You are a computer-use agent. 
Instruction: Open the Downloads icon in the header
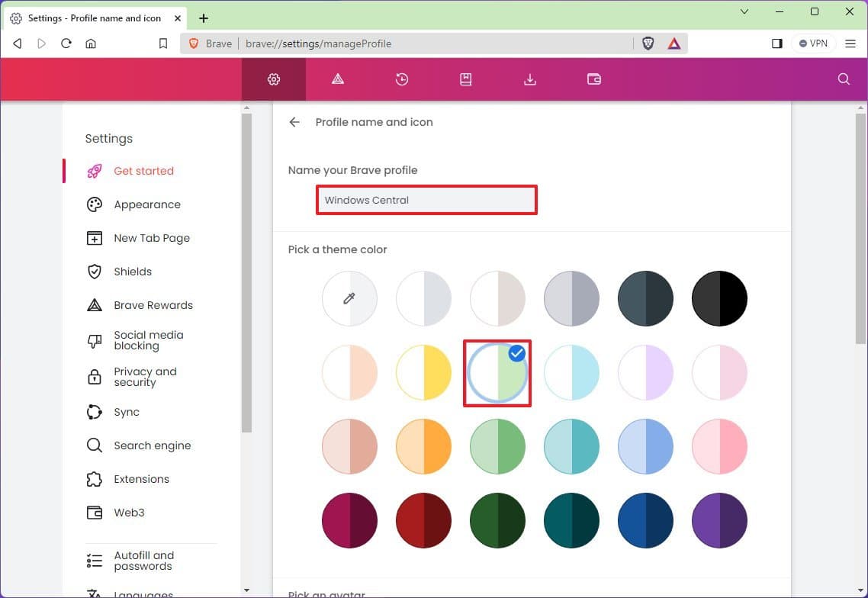click(x=529, y=79)
